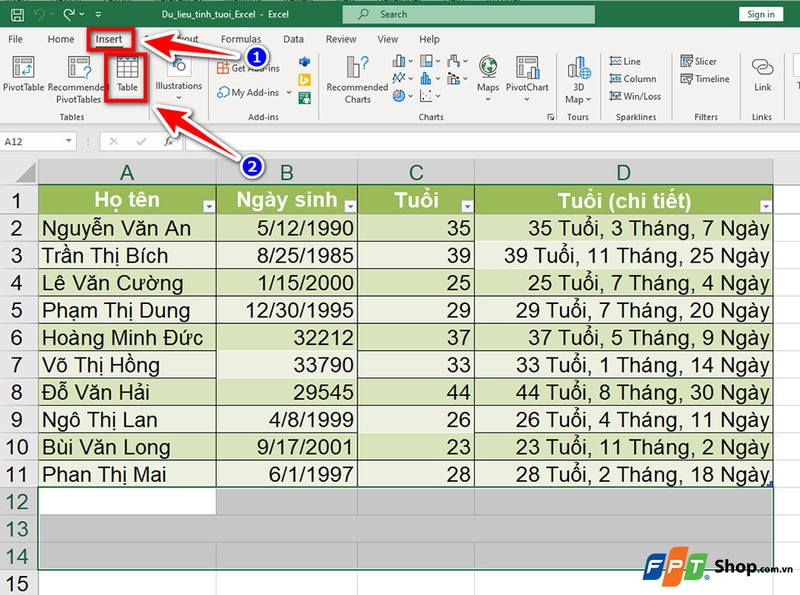
Task: Insert a PivotTable
Action: click(x=22, y=78)
